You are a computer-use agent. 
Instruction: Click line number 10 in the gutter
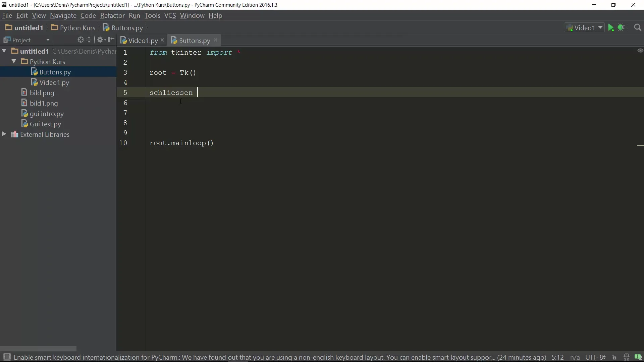pos(123,143)
